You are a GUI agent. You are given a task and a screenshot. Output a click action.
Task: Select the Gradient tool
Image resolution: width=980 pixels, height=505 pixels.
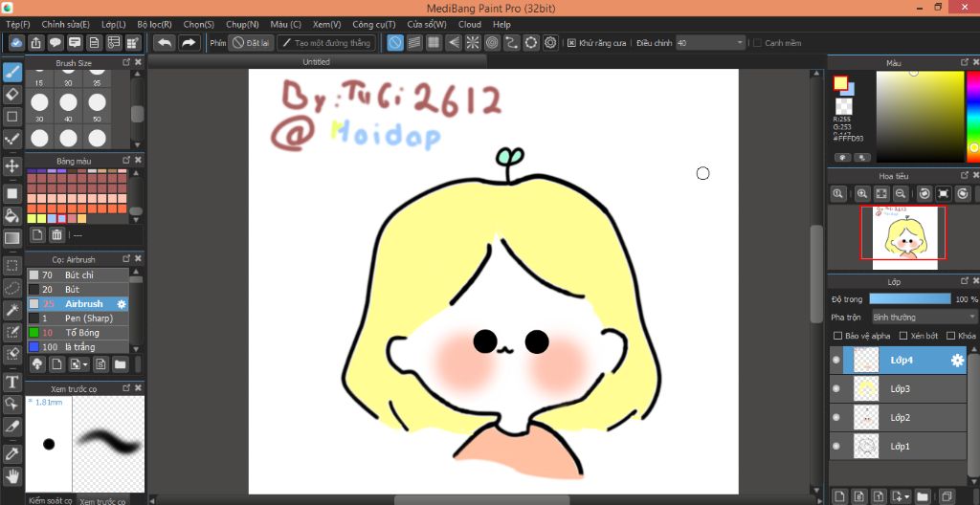coord(11,237)
